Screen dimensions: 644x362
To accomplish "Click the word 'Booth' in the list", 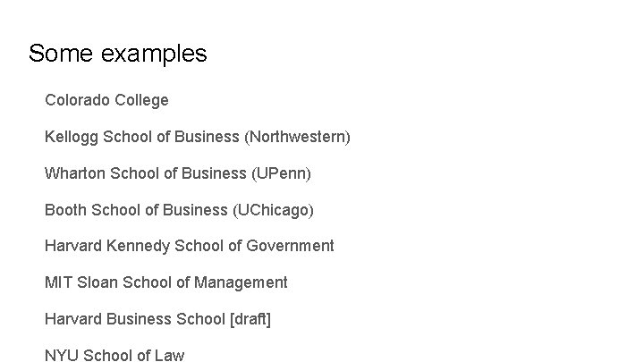I will 65,209.
